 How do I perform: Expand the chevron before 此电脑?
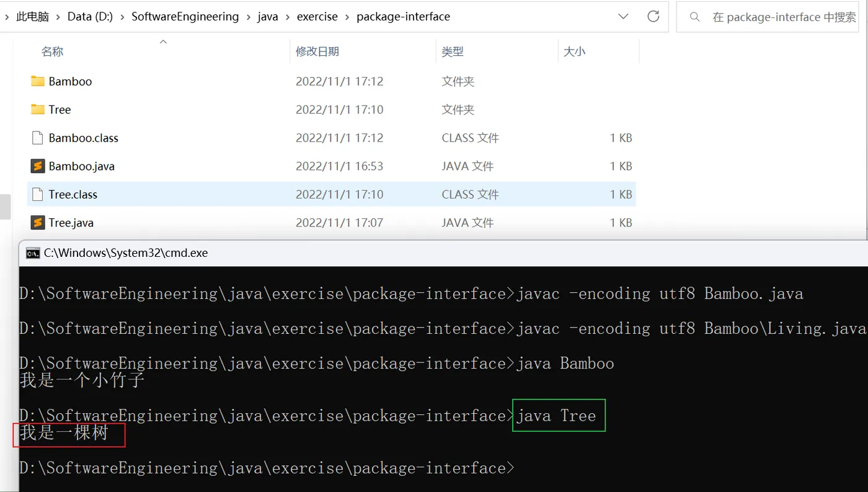[6, 17]
